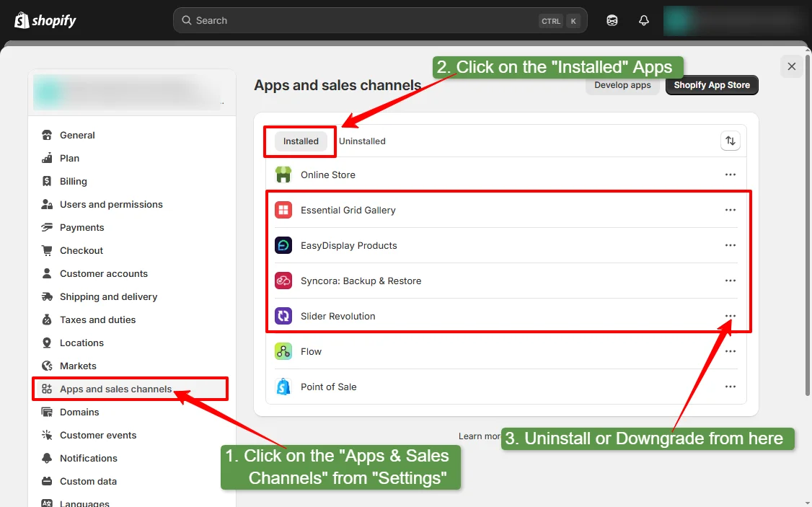This screenshot has height=507, width=812.
Task: Focus the Search field
Action: click(x=380, y=21)
